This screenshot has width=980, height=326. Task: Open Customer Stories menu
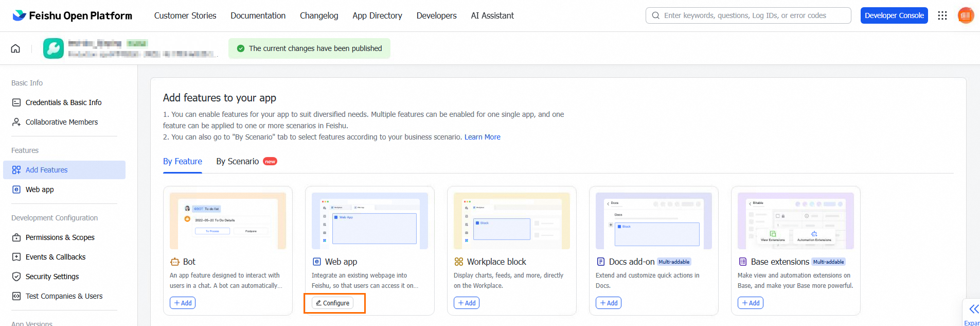tap(185, 15)
